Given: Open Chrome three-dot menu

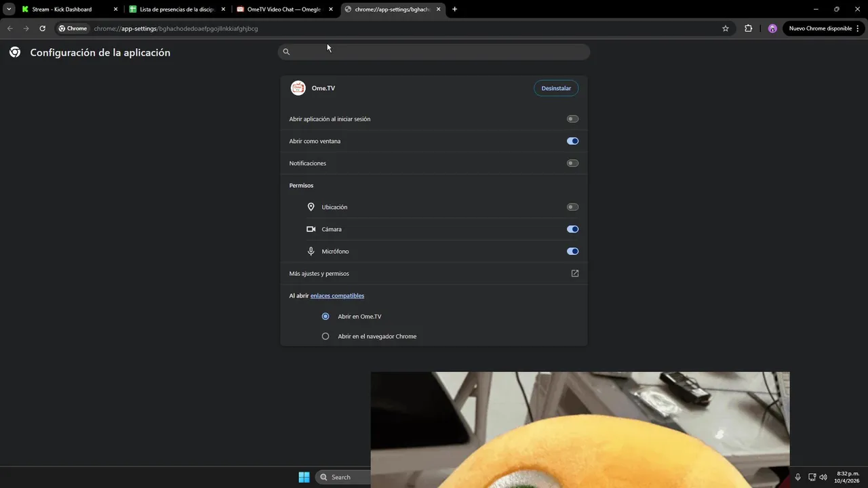Looking at the screenshot, I should click(x=859, y=28).
